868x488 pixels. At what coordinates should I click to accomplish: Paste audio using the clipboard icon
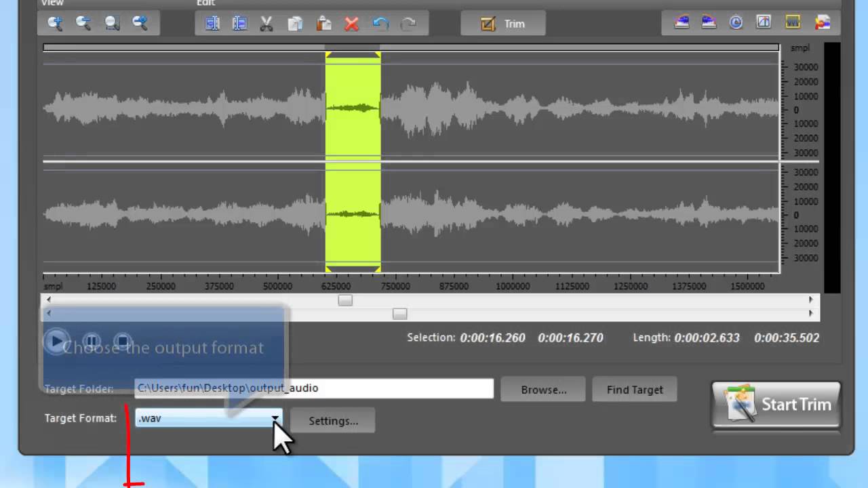[323, 24]
